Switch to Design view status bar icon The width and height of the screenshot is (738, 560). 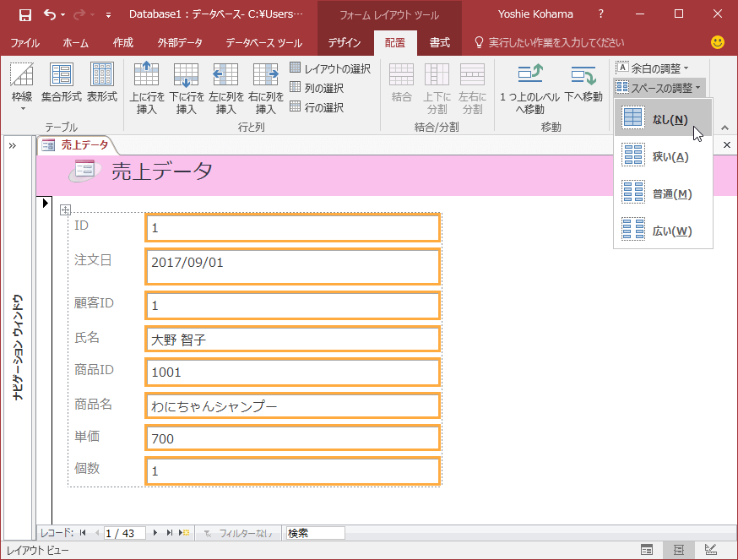(711, 550)
